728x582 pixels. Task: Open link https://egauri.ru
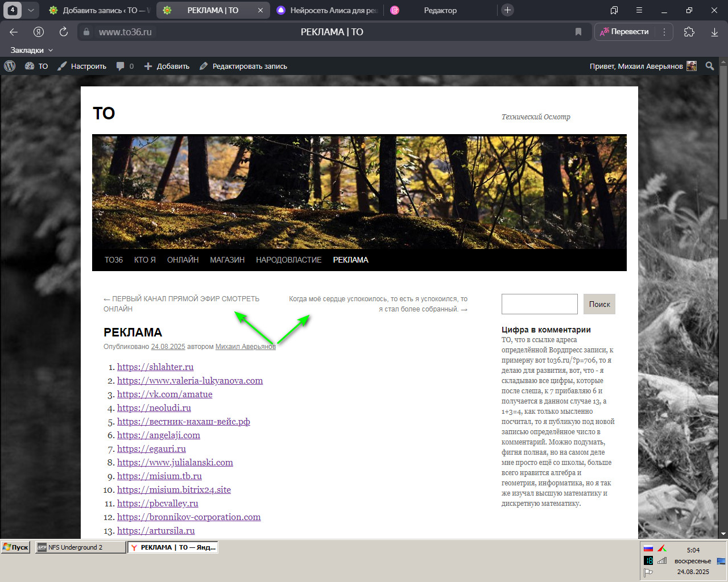click(x=151, y=449)
